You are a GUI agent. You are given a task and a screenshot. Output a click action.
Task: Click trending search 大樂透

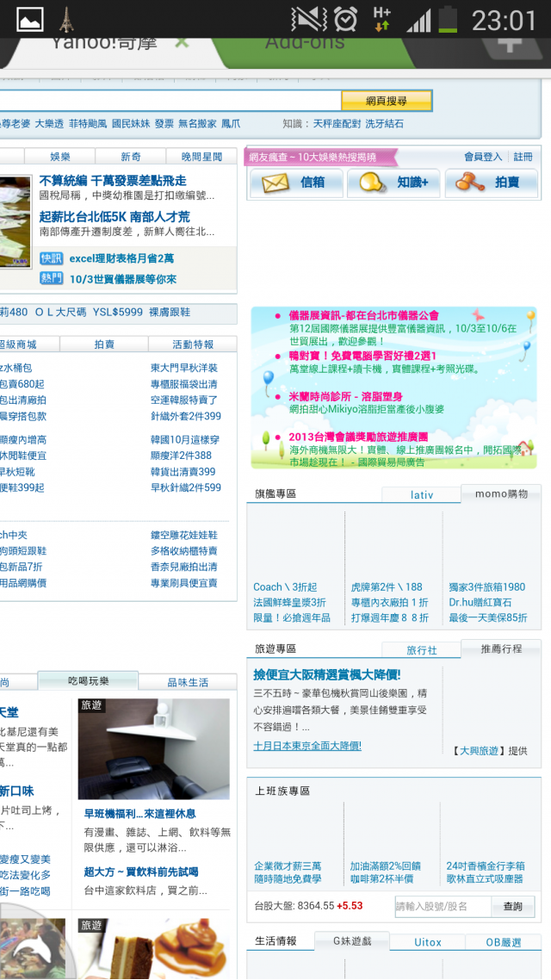pos(49,124)
